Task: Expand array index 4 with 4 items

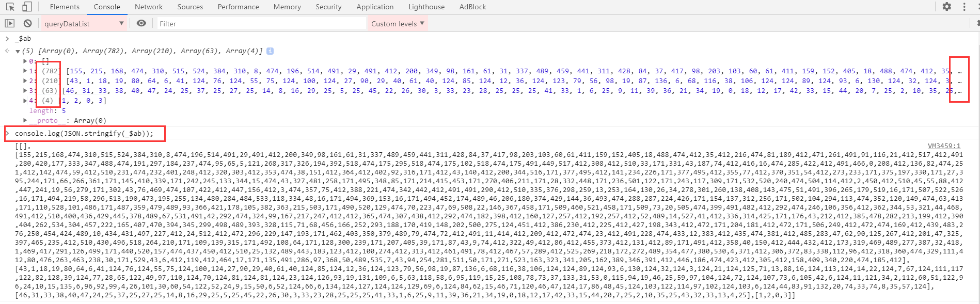Action: 25,100
